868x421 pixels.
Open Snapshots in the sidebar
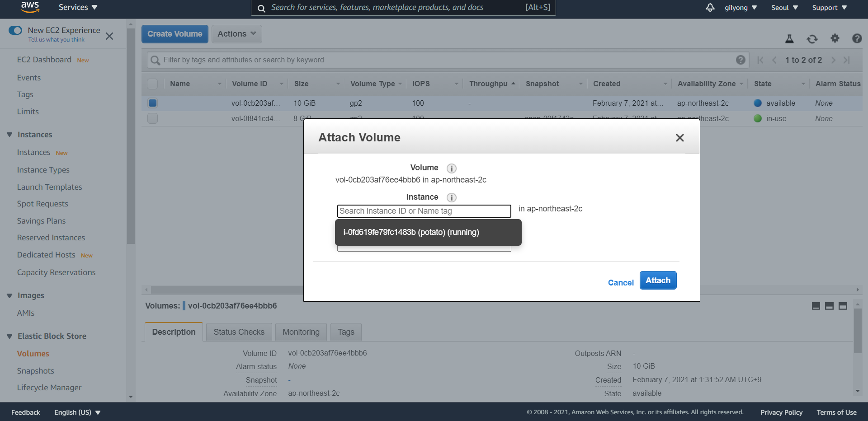(35, 371)
